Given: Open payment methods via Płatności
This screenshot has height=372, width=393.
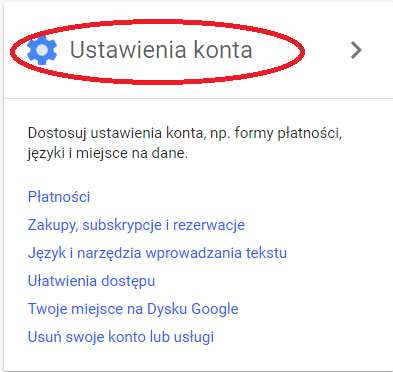Looking at the screenshot, I should (x=59, y=197).
